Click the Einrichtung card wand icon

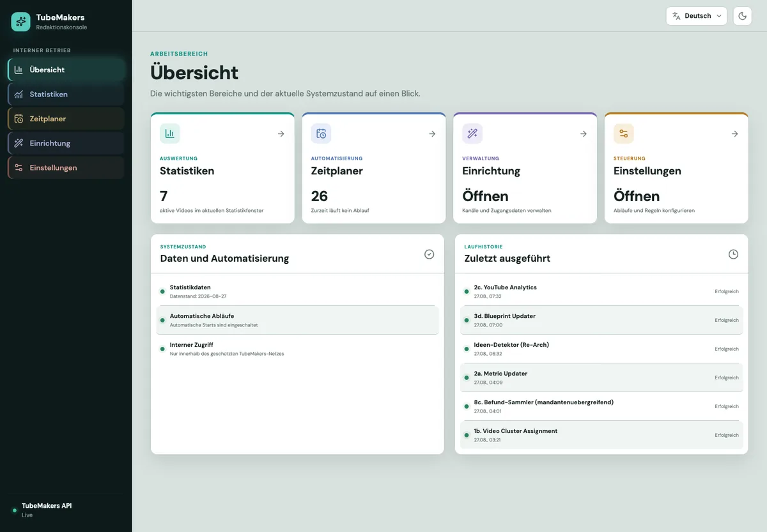point(472,133)
